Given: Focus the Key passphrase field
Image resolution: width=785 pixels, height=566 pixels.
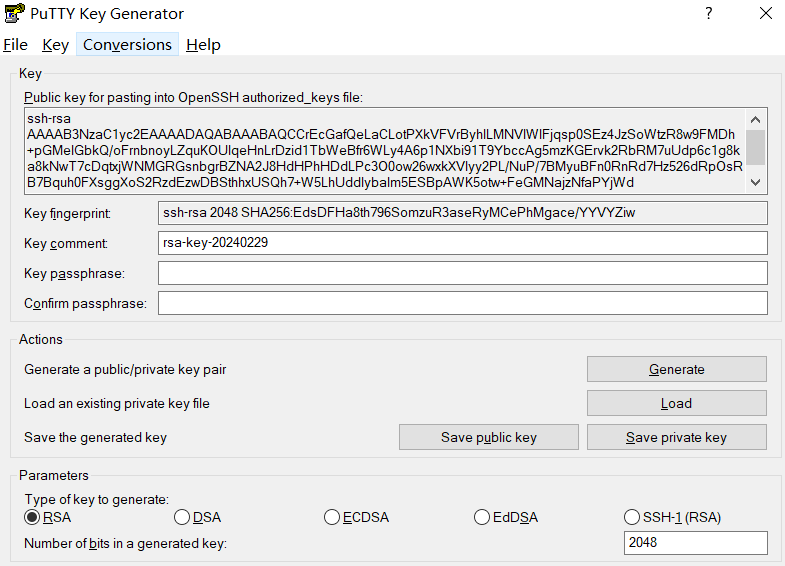Looking at the screenshot, I should tap(463, 273).
